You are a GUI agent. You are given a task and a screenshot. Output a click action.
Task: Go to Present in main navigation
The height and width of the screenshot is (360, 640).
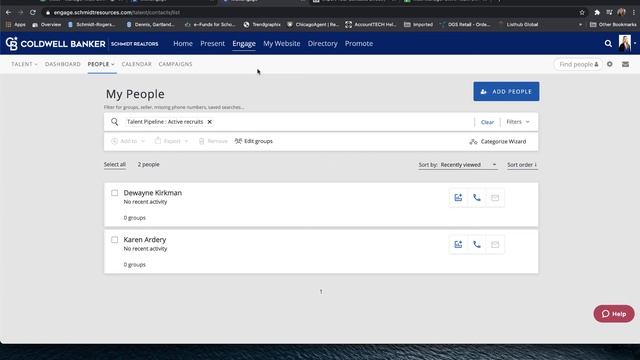(x=212, y=43)
